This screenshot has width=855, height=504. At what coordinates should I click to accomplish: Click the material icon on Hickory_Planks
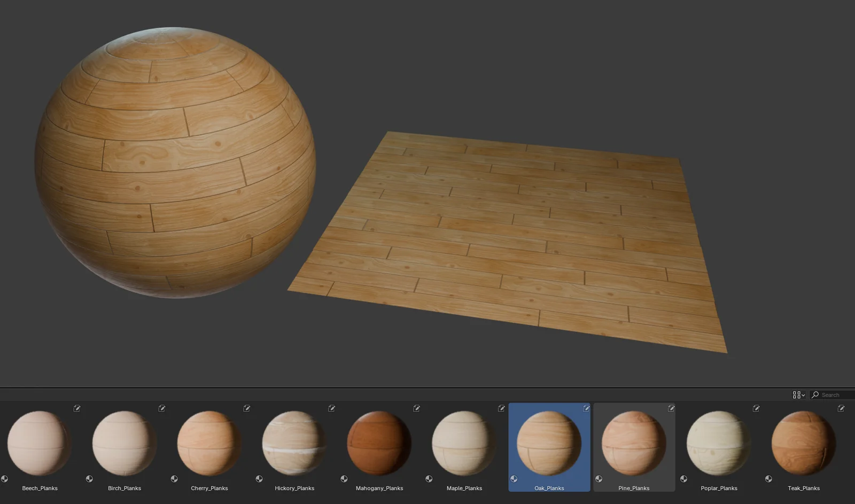[260, 478]
